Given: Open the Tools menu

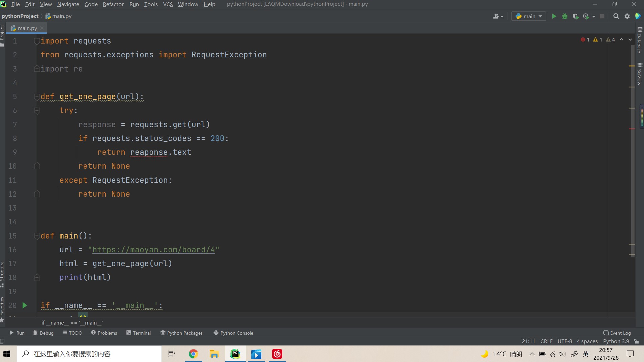Looking at the screenshot, I should [x=151, y=4].
